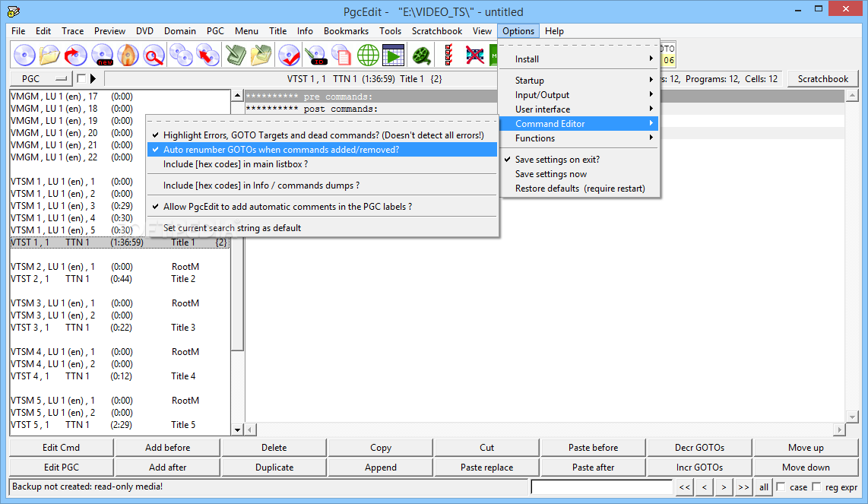868x504 pixels.
Task: Click the all search button
Action: [763, 487]
